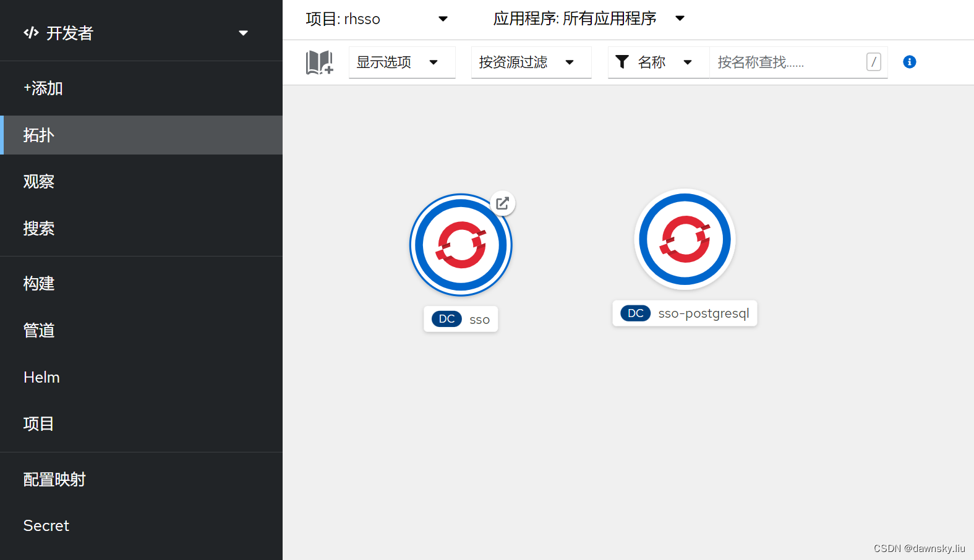974x560 pixels.
Task: Expand the 项目: rhsso project selector
Action: click(377, 19)
